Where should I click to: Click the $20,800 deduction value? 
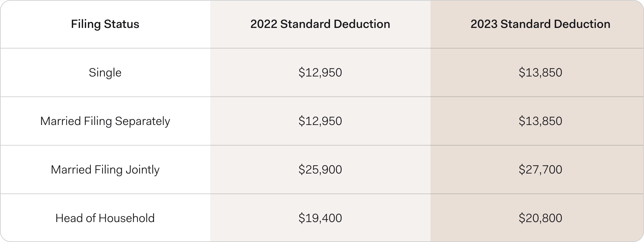tap(540, 218)
